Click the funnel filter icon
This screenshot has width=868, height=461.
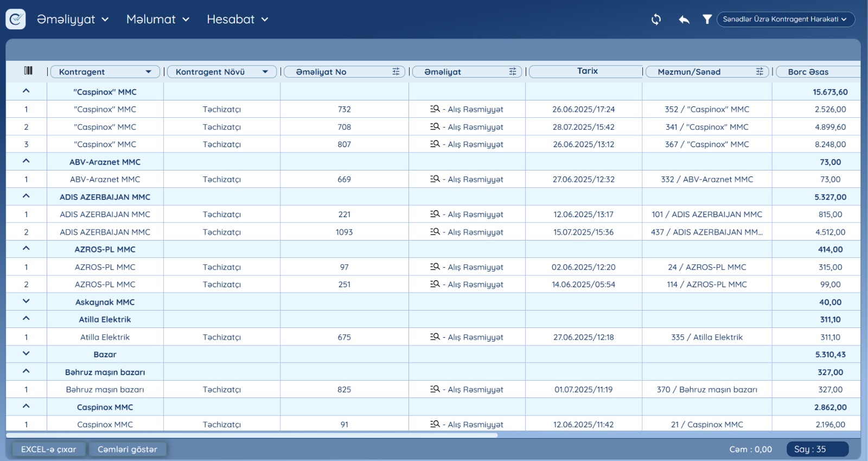pyautogui.click(x=707, y=20)
